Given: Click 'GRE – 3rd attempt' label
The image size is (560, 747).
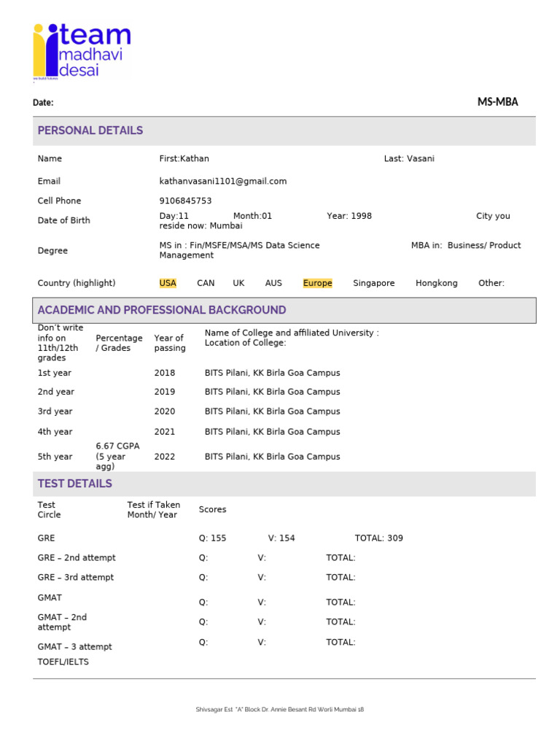Looking at the screenshot, I should [76, 578].
